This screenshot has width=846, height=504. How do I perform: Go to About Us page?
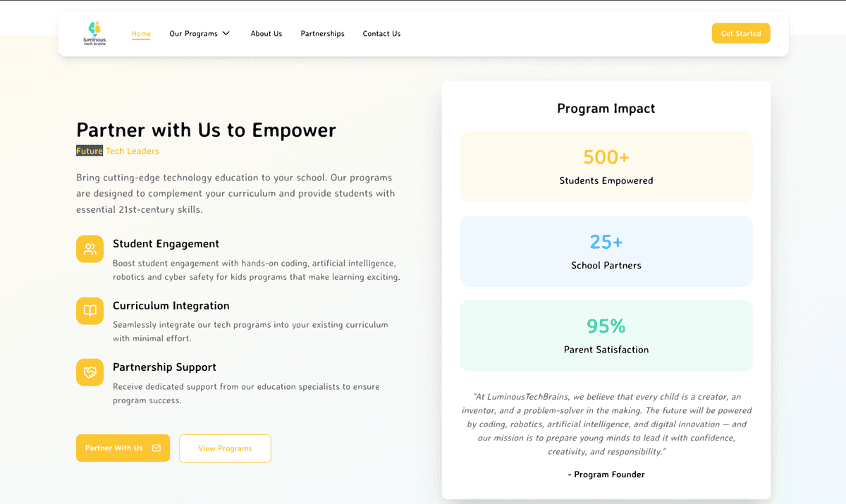(x=266, y=34)
